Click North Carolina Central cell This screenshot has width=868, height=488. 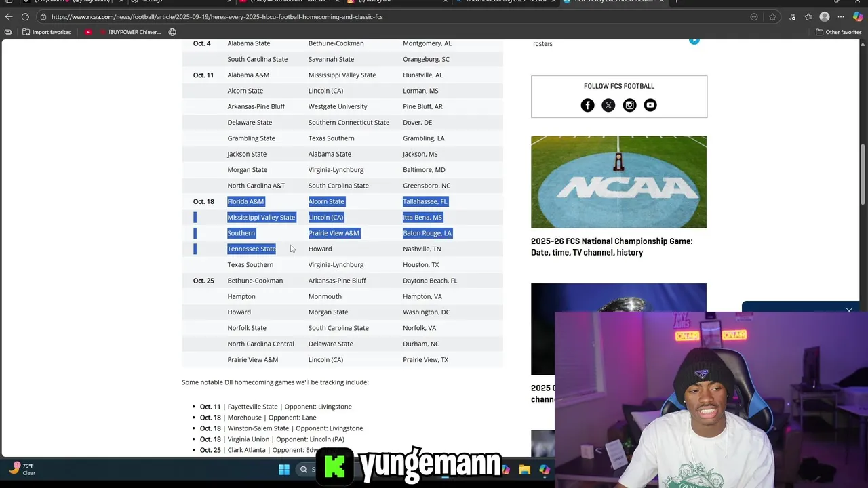click(260, 344)
